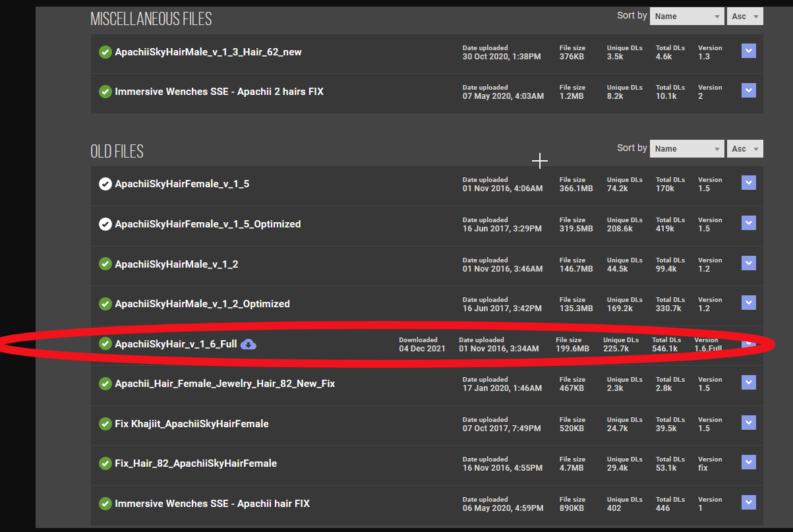Open the Old Files Asc order dropdown
The image size is (793, 532).
tap(745, 149)
